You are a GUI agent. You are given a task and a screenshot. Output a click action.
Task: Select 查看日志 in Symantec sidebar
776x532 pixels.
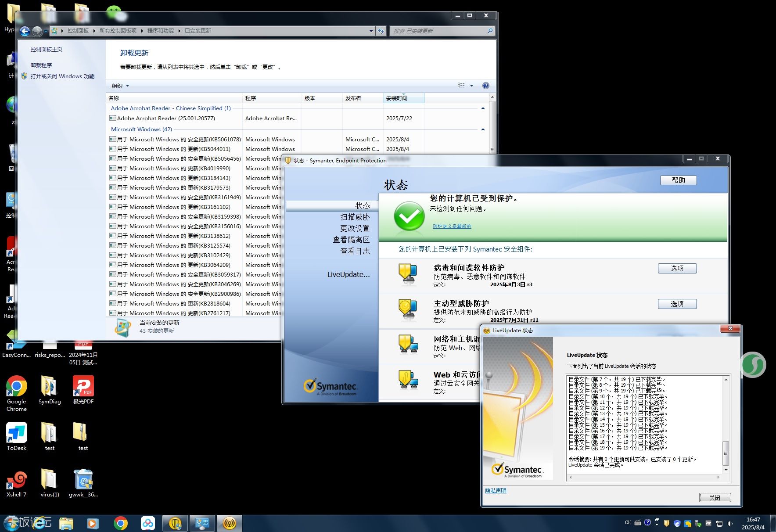[x=355, y=251]
